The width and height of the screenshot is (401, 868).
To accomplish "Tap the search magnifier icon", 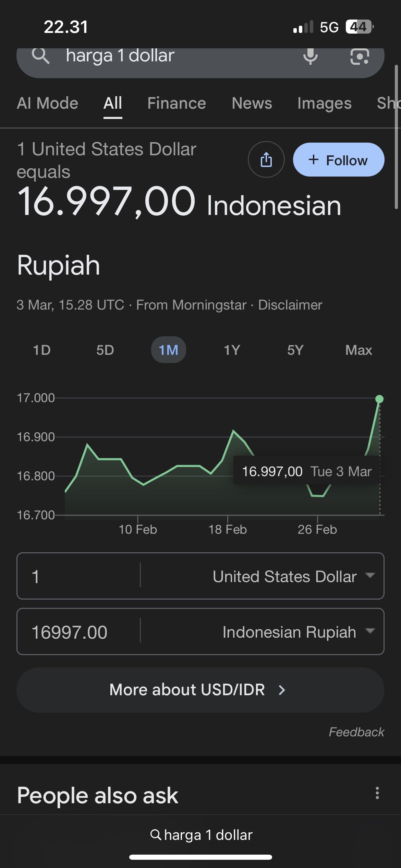I will pos(41,56).
